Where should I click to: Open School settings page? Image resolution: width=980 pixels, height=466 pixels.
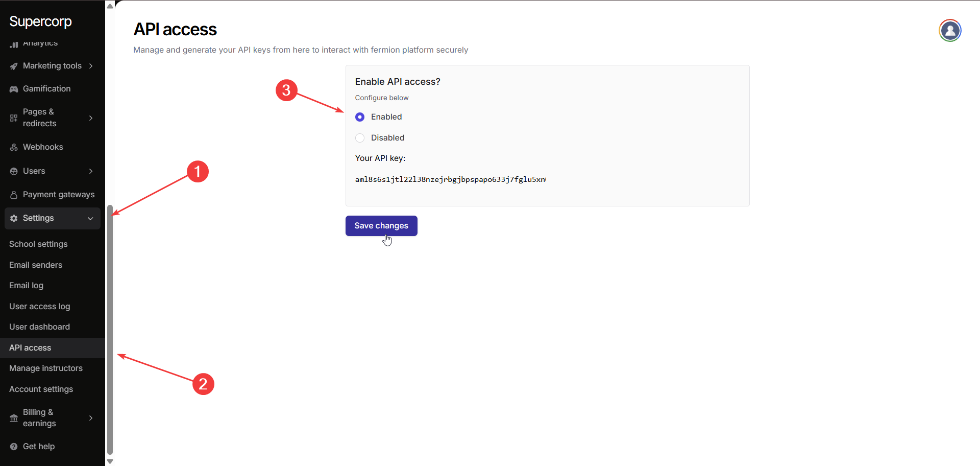click(38, 244)
